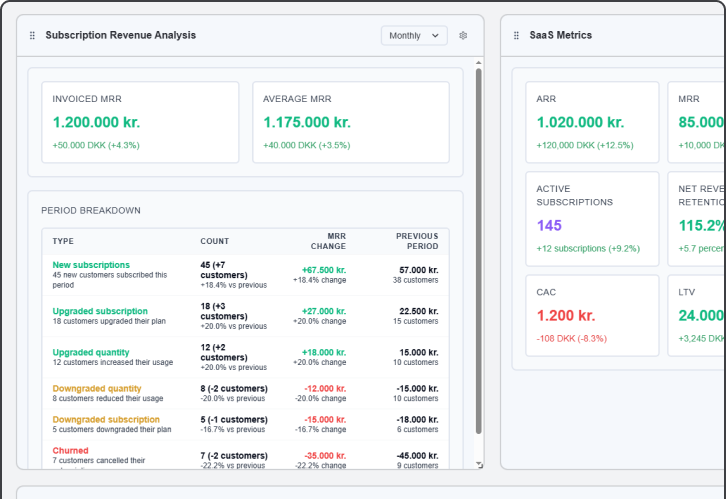Click the Active Subscriptions metric card

pyautogui.click(x=592, y=218)
